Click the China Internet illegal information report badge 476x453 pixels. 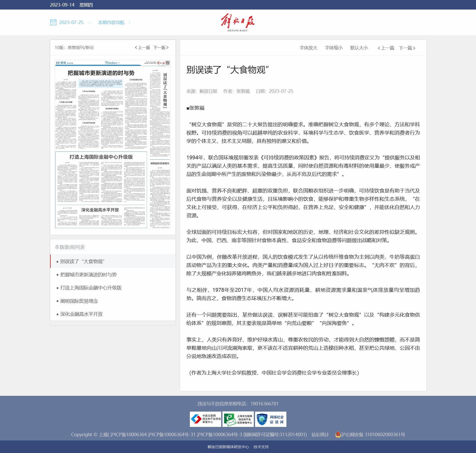[205, 419]
